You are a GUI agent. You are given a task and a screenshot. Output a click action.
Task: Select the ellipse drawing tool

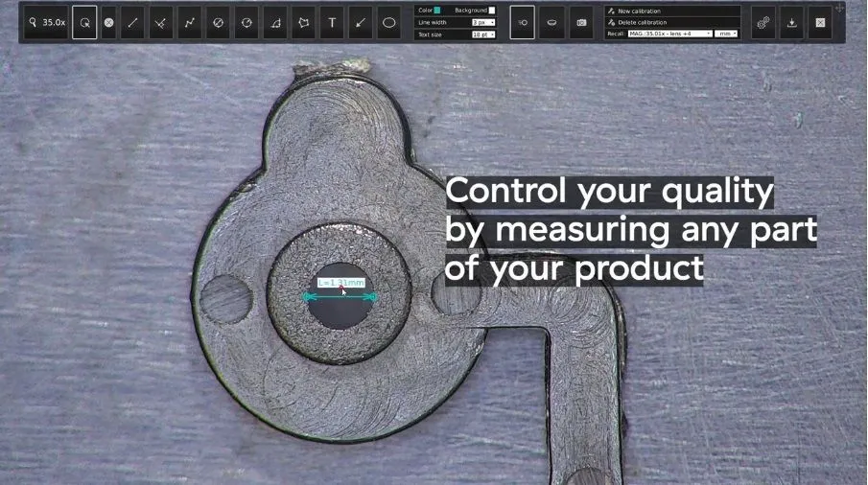tap(388, 22)
